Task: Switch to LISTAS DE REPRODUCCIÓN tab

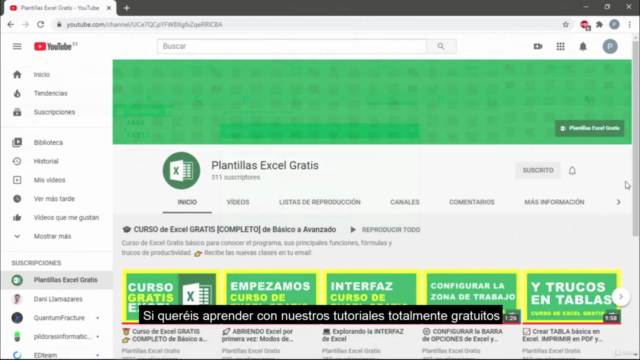Action: pos(320,202)
